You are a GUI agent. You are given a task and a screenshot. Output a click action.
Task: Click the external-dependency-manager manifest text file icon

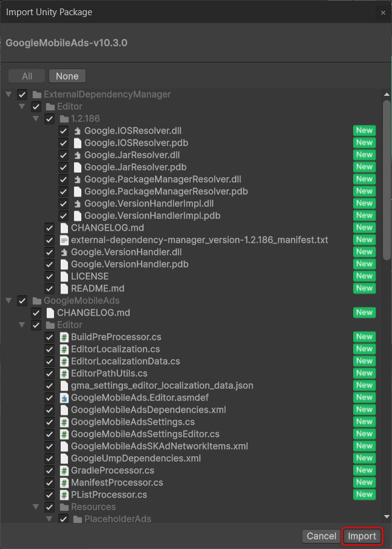[64, 240]
